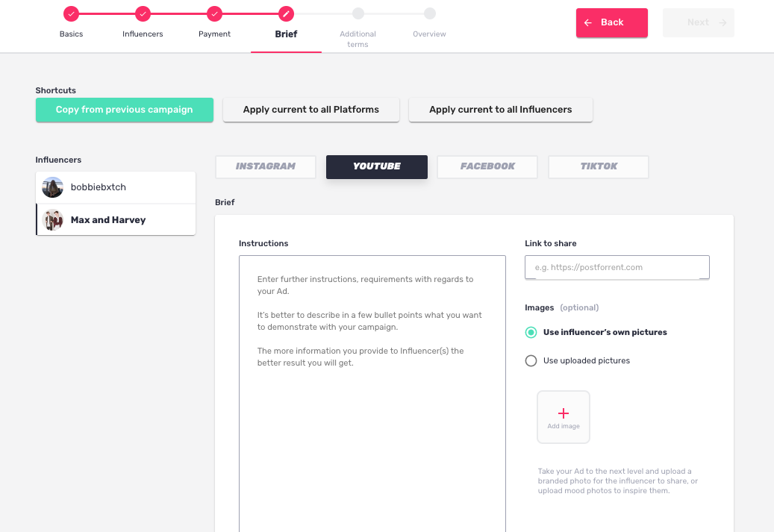774x532 pixels.
Task: Click the Basics step checkmark circle
Action: (71, 14)
